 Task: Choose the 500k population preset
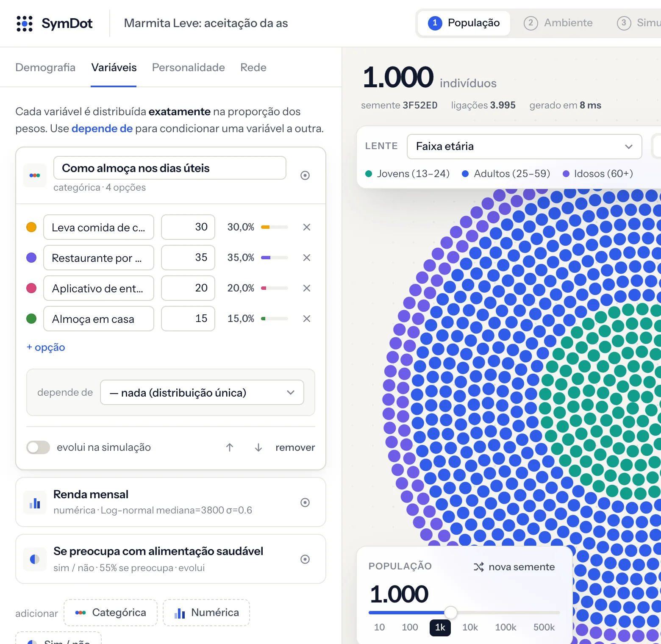[544, 627]
